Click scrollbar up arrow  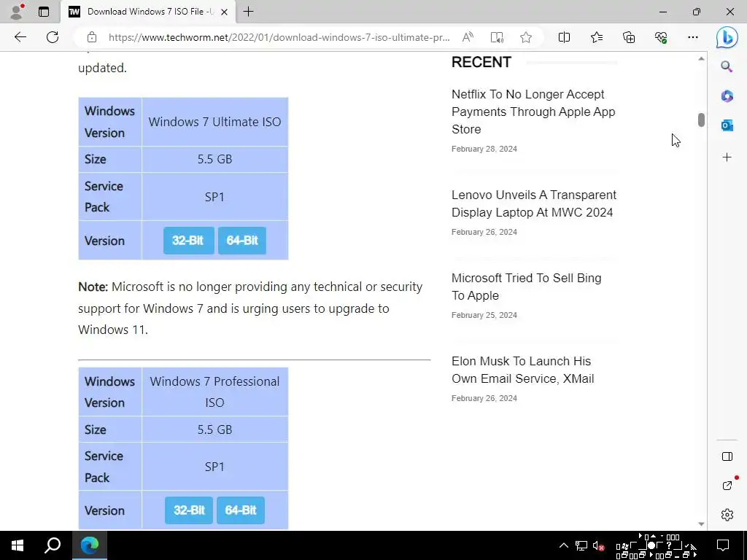[x=701, y=59]
